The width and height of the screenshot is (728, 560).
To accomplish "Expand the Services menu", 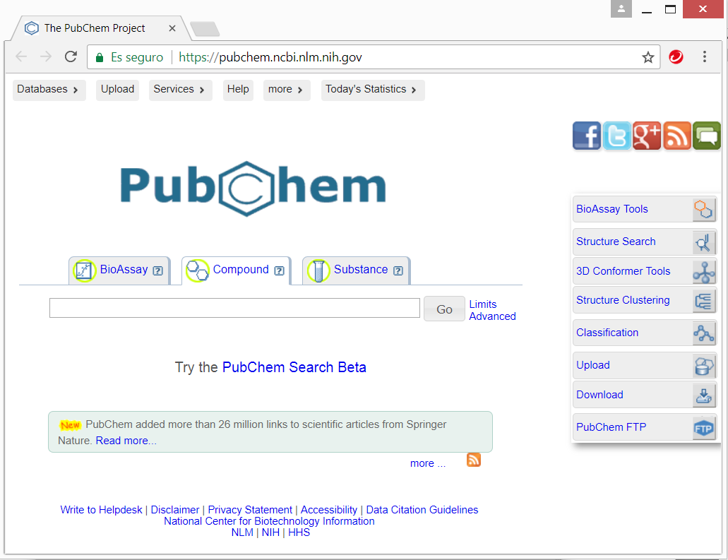I will [x=180, y=89].
